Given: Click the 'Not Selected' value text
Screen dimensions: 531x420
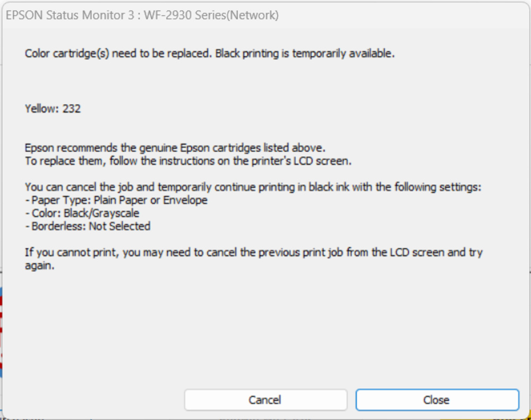Looking at the screenshot, I should (x=119, y=226).
